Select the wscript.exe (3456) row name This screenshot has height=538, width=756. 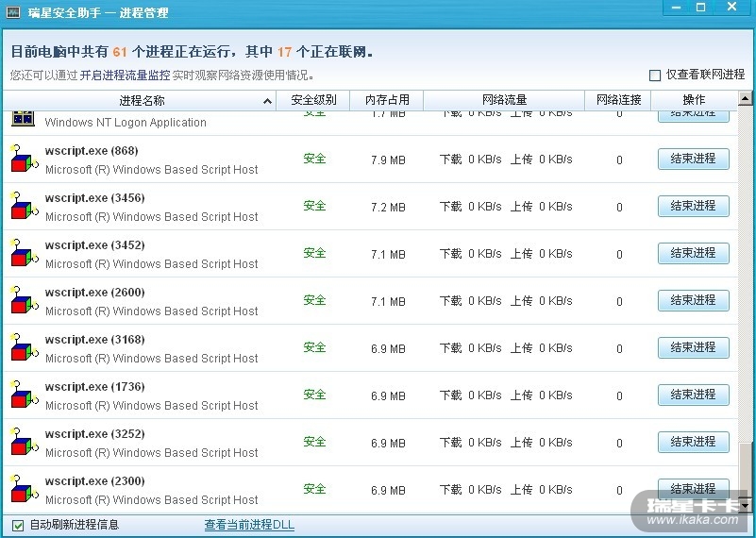[x=95, y=198]
